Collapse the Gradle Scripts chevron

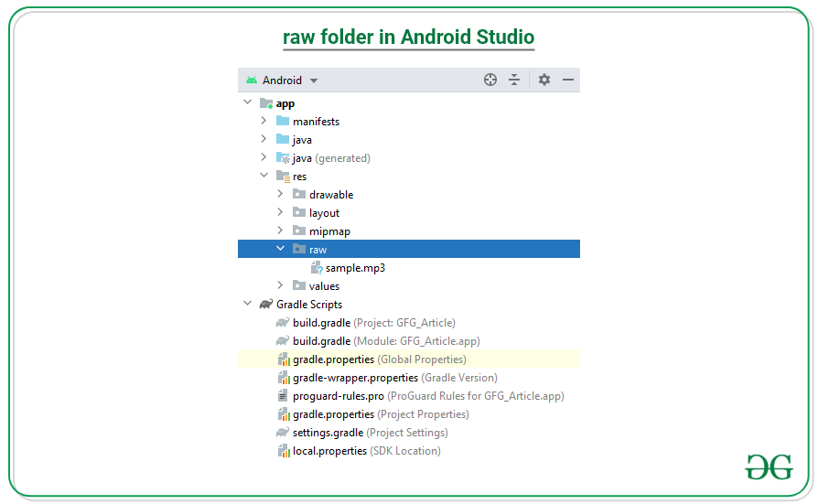[x=247, y=304]
